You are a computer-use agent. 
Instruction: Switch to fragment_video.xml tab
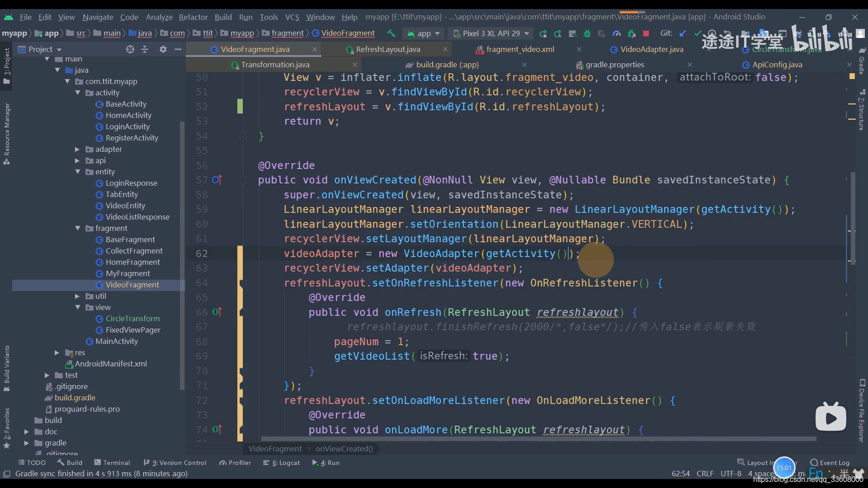520,49
